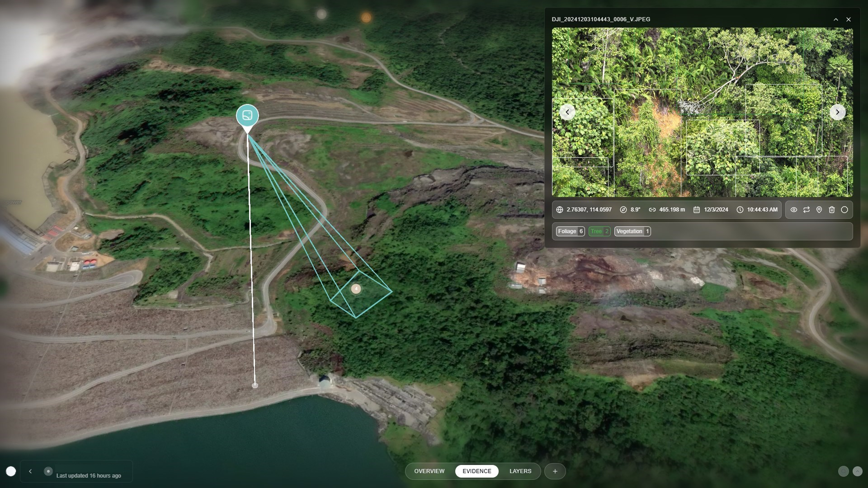Collapse the image panel with the chevron

point(835,19)
